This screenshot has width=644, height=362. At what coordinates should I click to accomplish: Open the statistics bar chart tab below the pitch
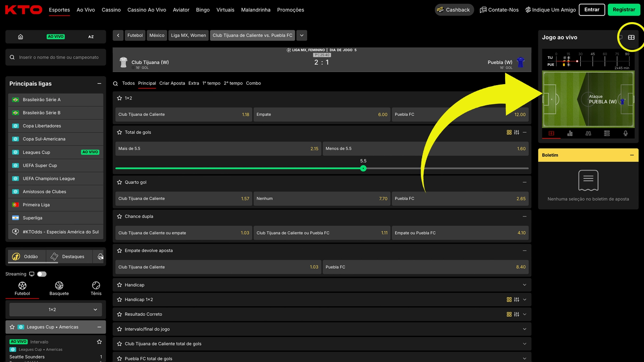click(x=570, y=133)
